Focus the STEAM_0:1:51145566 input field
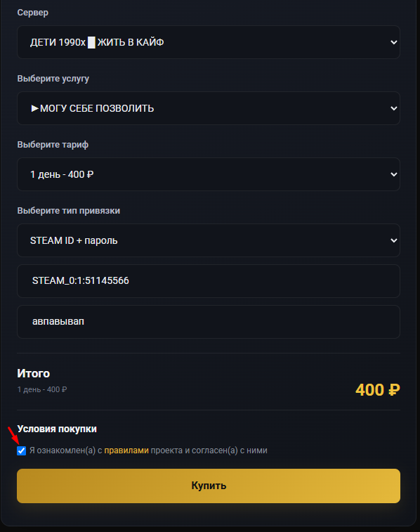 point(209,281)
